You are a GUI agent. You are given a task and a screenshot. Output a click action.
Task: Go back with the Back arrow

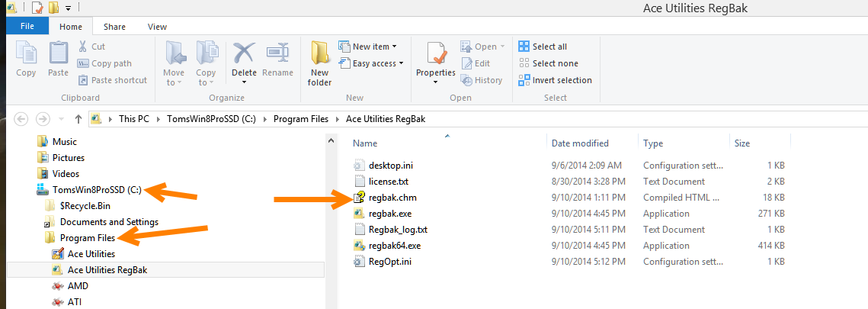(21, 118)
